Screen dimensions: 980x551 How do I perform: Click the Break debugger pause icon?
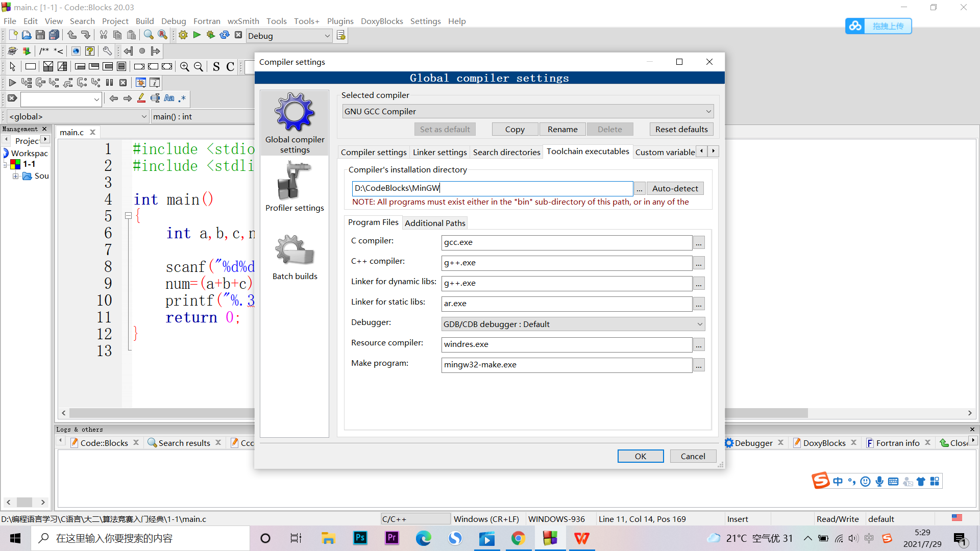(109, 83)
